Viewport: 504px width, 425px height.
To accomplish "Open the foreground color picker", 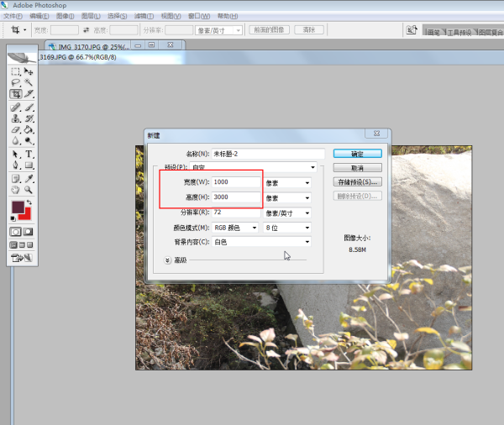I will (x=18, y=207).
